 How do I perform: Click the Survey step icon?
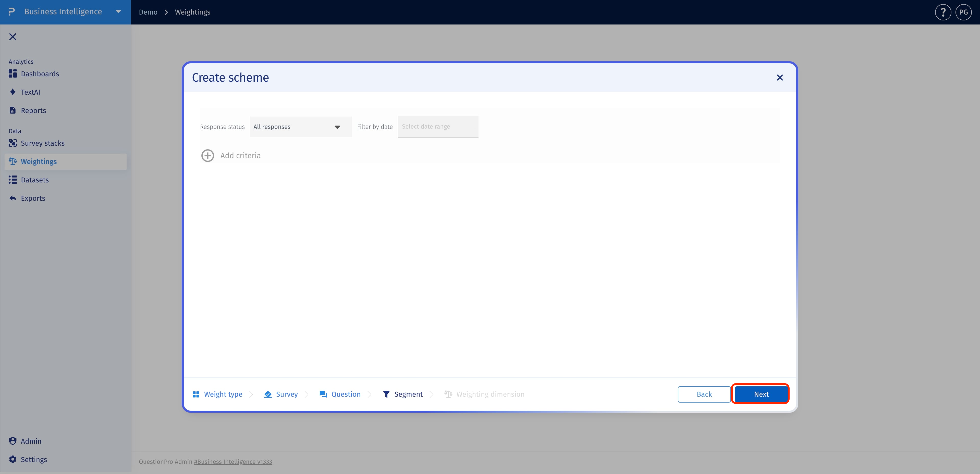[268, 394]
